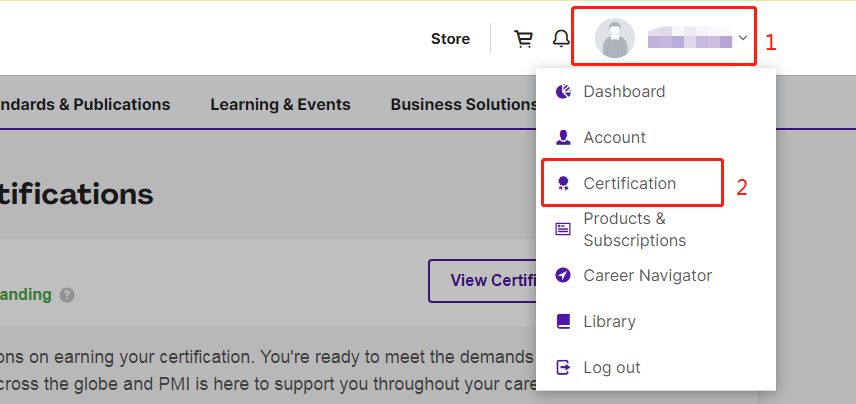Click the Products & Subscriptions list icon

(563, 229)
